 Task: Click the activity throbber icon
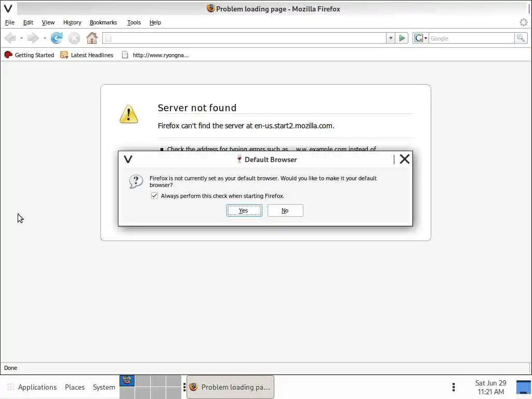(x=524, y=22)
